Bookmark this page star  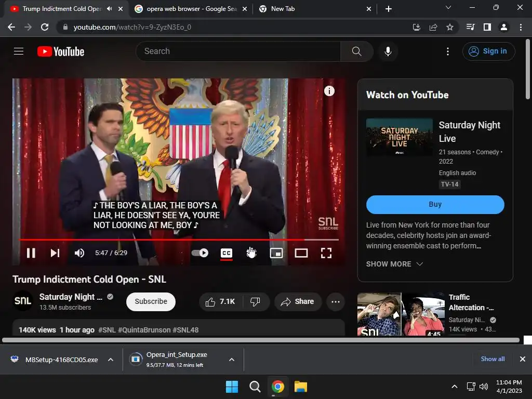pos(450,27)
